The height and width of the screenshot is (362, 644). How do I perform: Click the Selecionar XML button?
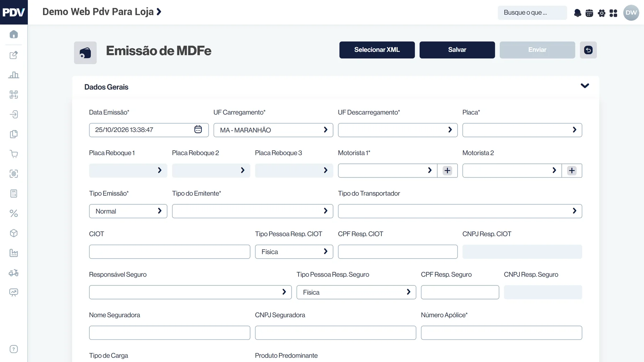click(377, 50)
